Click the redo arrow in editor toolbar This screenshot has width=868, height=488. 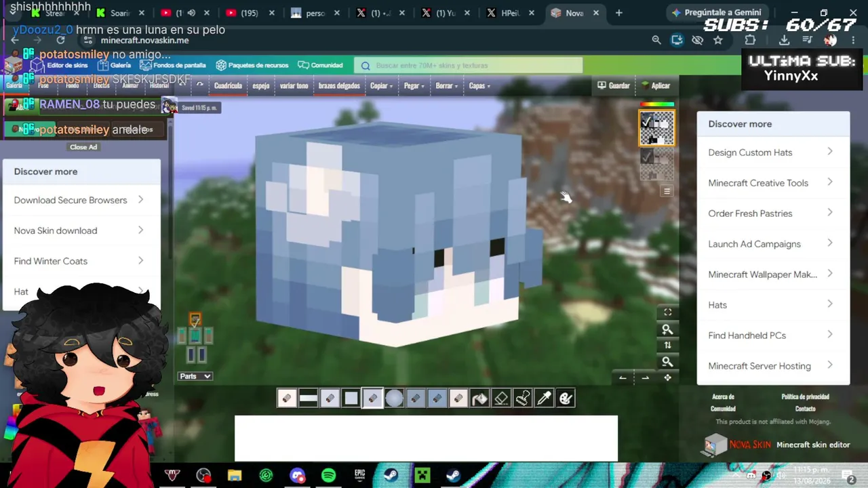(199, 85)
